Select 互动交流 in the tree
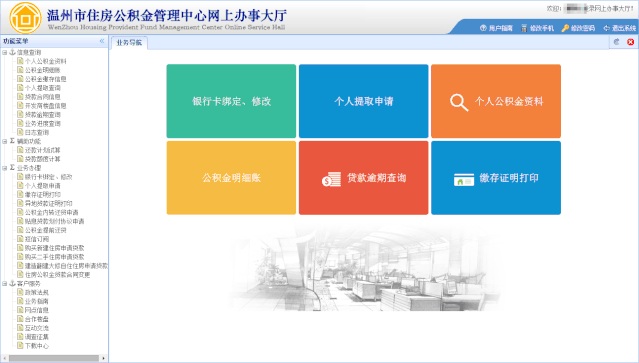Viewport: 639px width, 363px height. (x=37, y=328)
